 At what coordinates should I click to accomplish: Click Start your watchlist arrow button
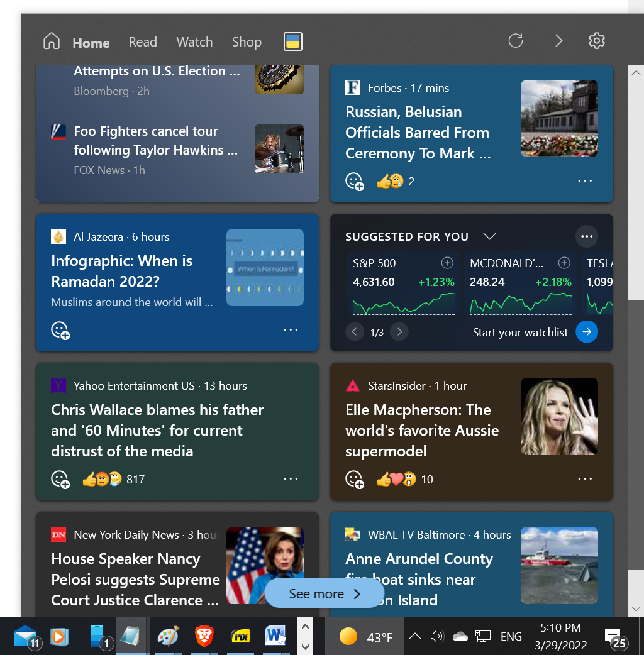(587, 332)
